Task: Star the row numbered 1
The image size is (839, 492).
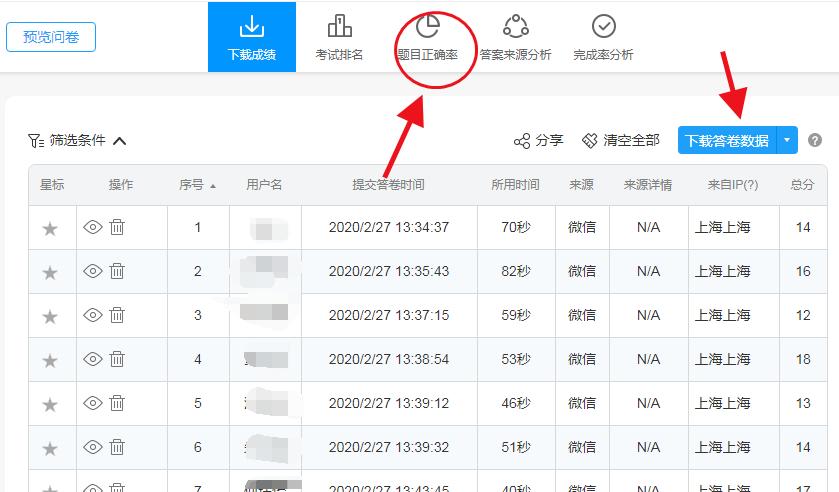Action: (x=50, y=229)
